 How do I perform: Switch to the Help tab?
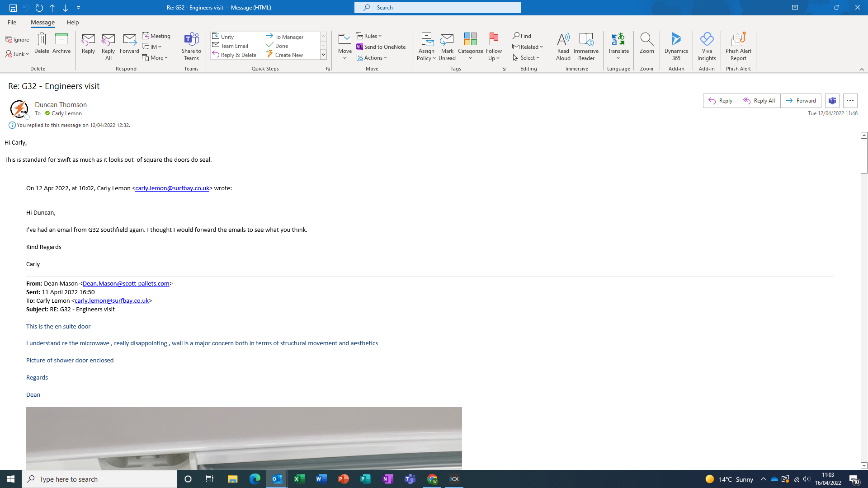coord(73,22)
